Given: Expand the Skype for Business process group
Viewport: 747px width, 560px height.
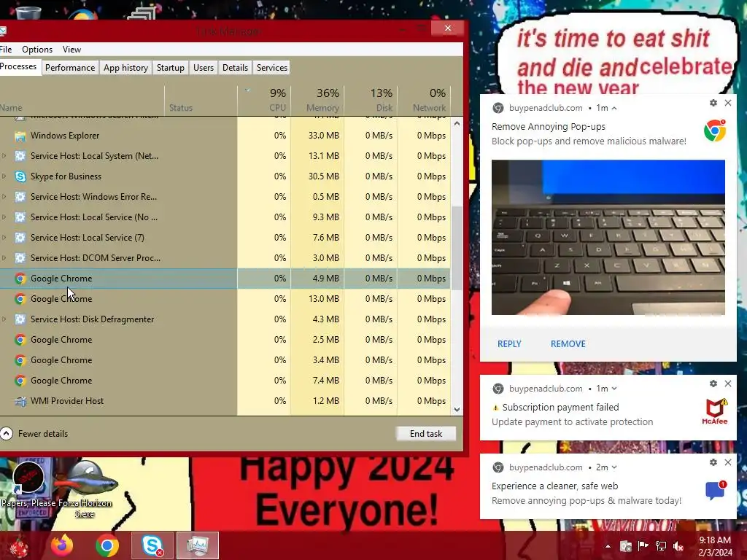Looking at the screenshot, I should [4, 176].
